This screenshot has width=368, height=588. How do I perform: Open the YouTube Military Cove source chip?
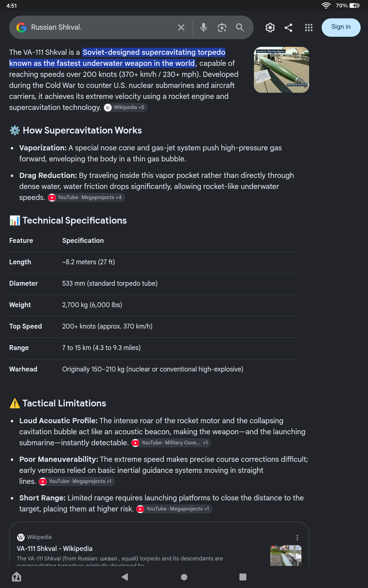[x=171, y=443]
